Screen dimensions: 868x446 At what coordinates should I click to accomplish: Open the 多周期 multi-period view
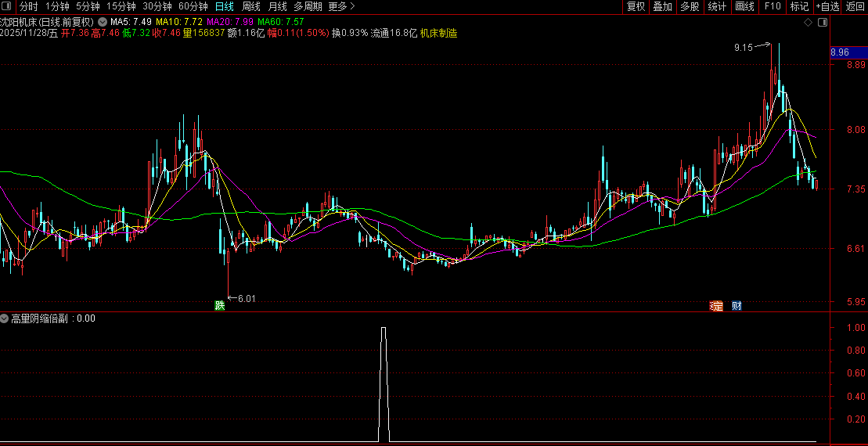coord(308,6)
